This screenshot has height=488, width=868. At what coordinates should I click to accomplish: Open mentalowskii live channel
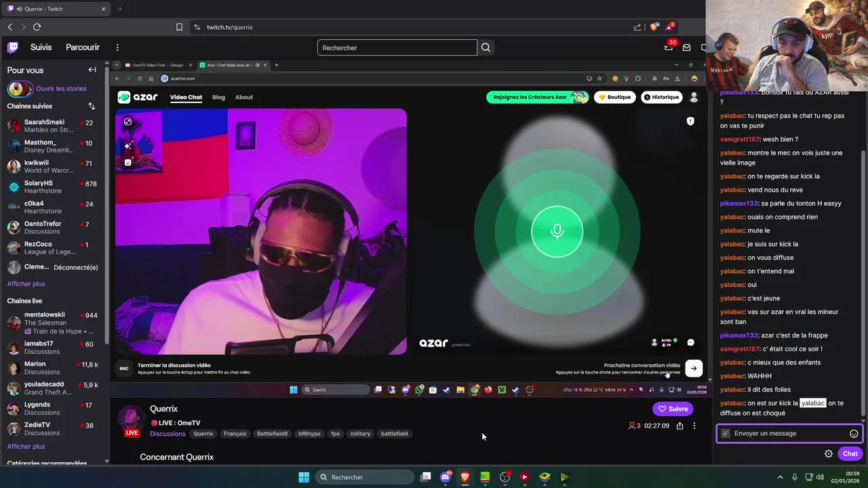pos(53,323)
